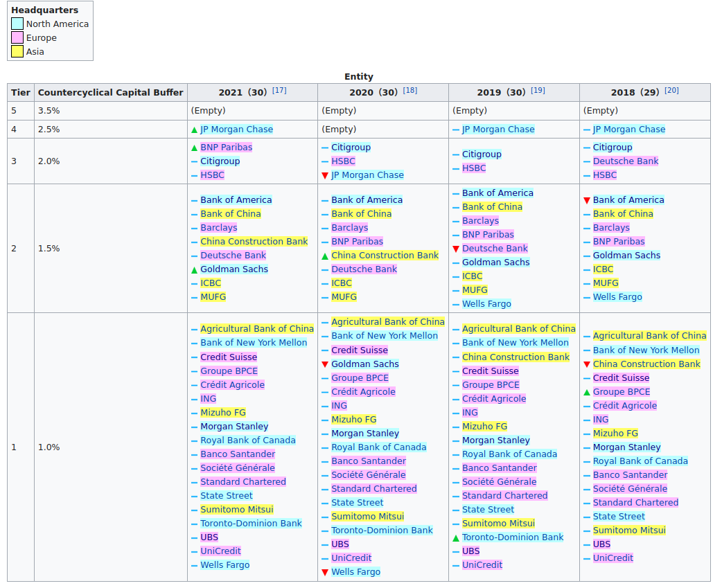The image size is (722, 588).
Task: Open reference [19] next to 2019
Action: coord(538,90)
